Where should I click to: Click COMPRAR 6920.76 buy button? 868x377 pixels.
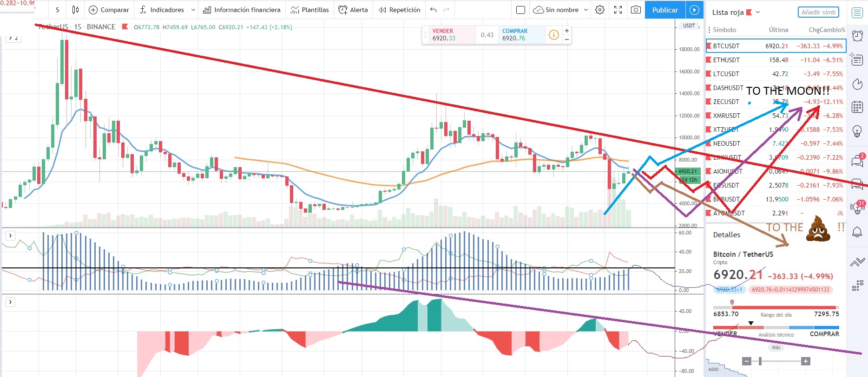click(521, 35)
